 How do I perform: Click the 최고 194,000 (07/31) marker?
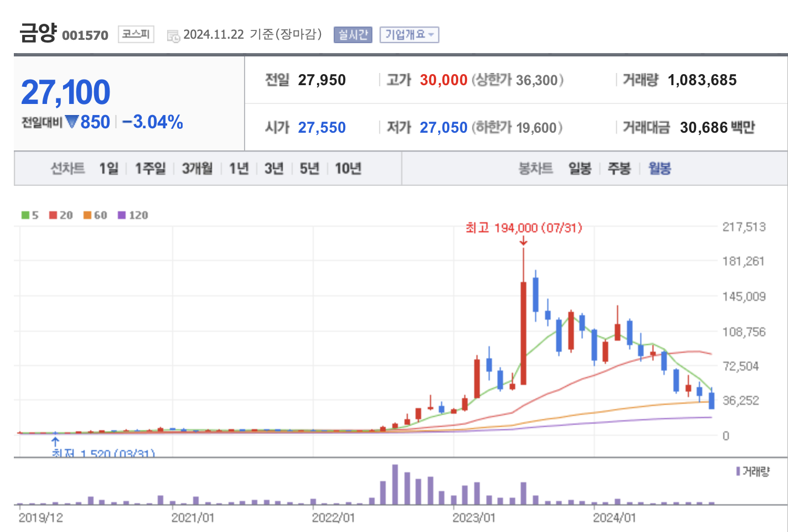[x=523, y=228]
